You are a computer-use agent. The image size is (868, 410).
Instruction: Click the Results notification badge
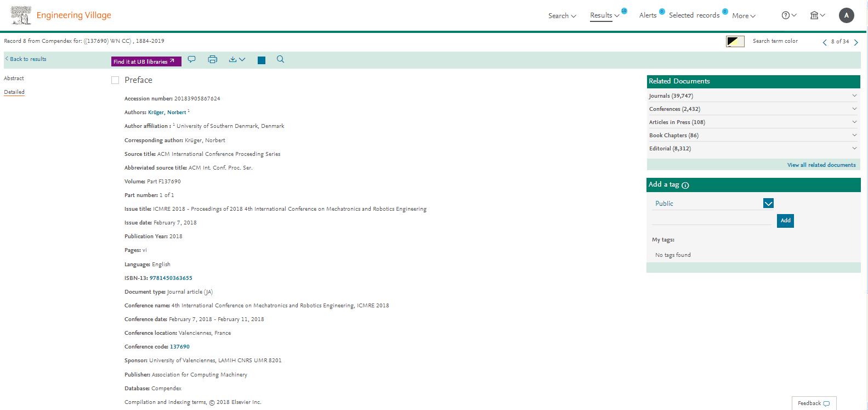[624, 11]
